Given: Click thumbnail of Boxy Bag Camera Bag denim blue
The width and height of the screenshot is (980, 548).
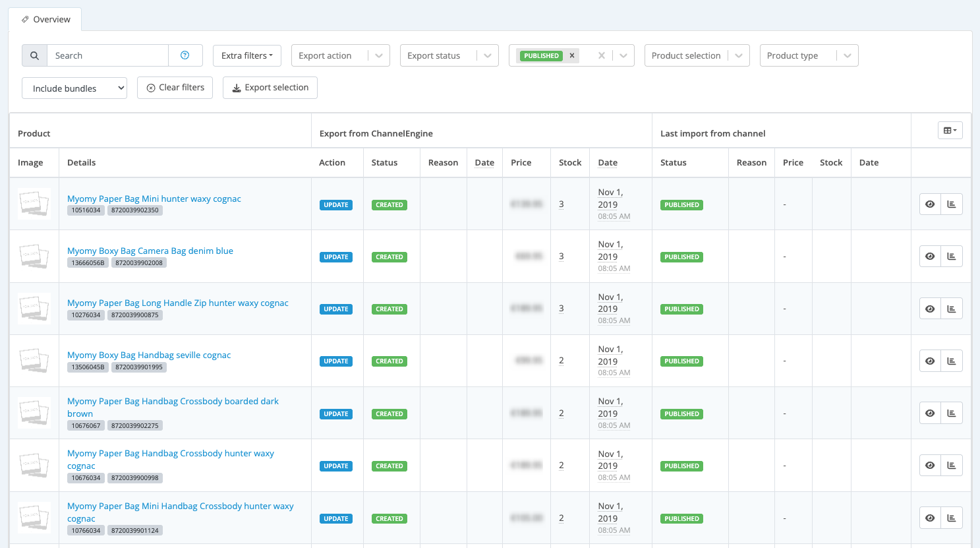Looking at the screenshot, I should [x=34, y=256].
